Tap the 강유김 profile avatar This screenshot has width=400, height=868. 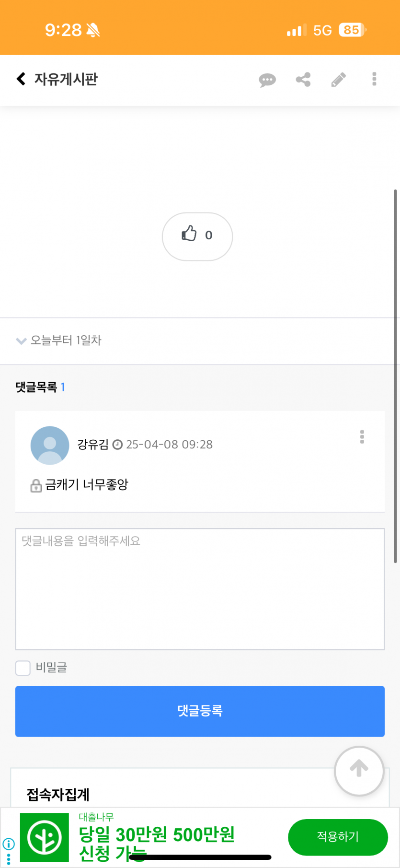[50, 446]
